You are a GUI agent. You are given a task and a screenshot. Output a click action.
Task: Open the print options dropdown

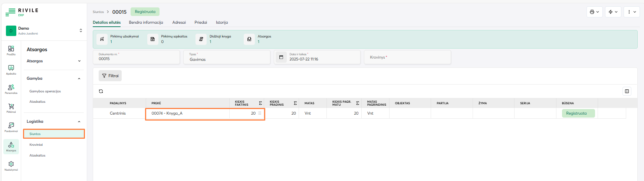click(594, 12)
